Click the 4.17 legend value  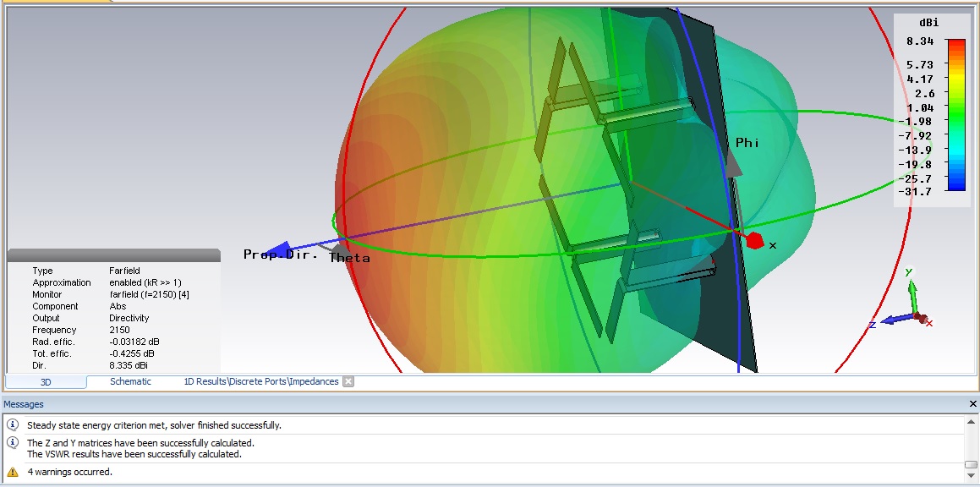point(920,79)
